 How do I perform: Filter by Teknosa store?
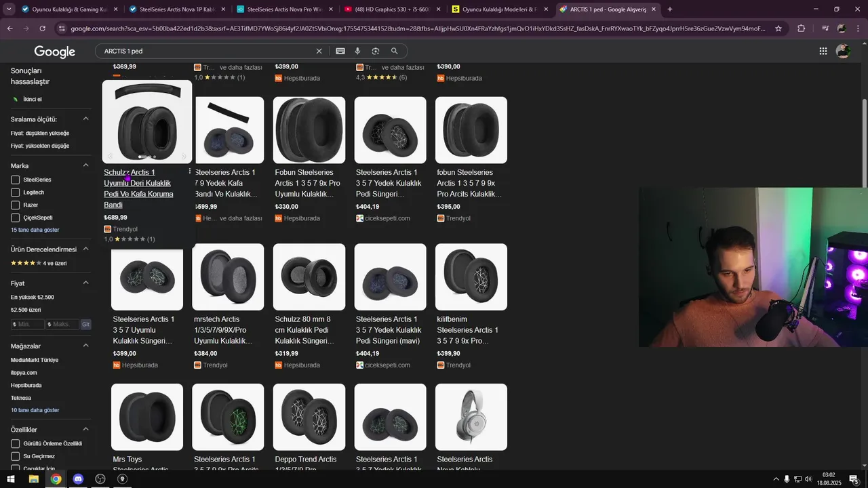[x=21, y=398]
